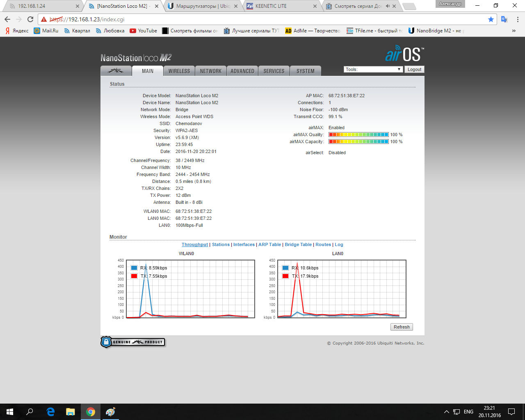This screenshot has height=420, width=525.
Task: Open the AdMe bookmark
Action: coord(313,31)
